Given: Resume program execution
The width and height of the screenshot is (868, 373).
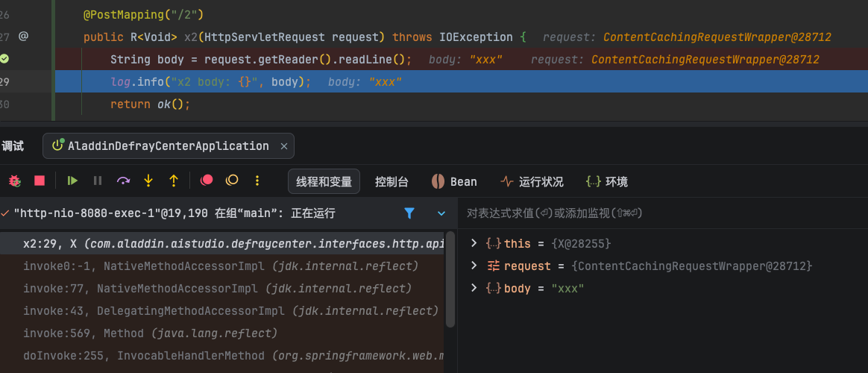Looking at the screenshot, I should pos(72,181).
